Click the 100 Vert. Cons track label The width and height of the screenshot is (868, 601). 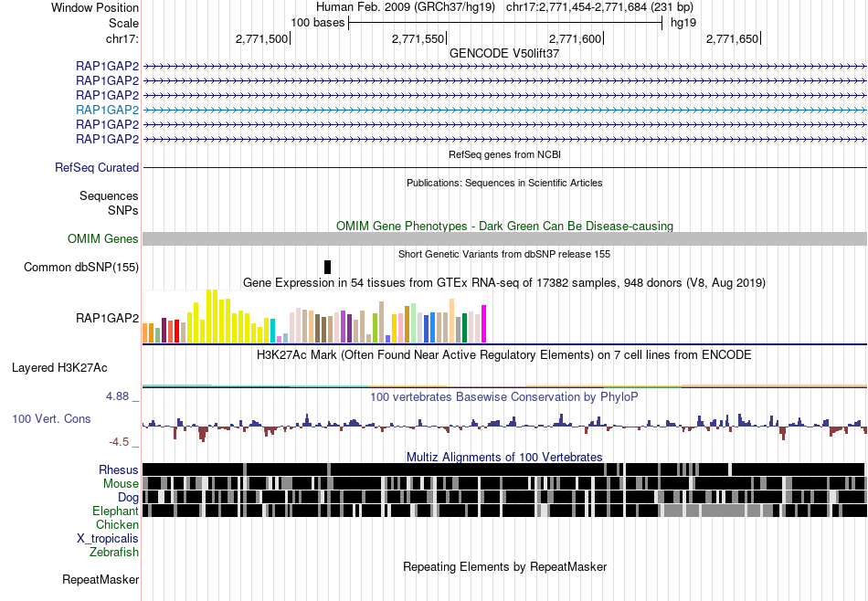[x=51, y=418]
